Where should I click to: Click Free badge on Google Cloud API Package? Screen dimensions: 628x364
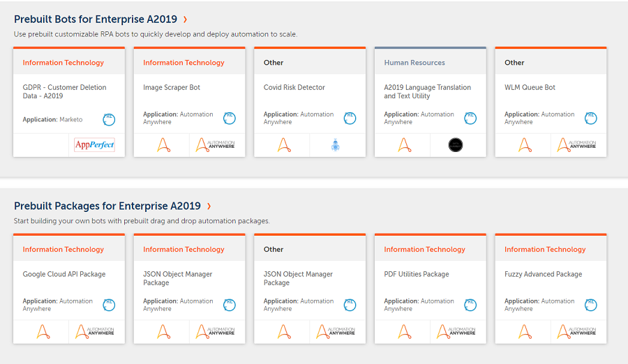109,305
